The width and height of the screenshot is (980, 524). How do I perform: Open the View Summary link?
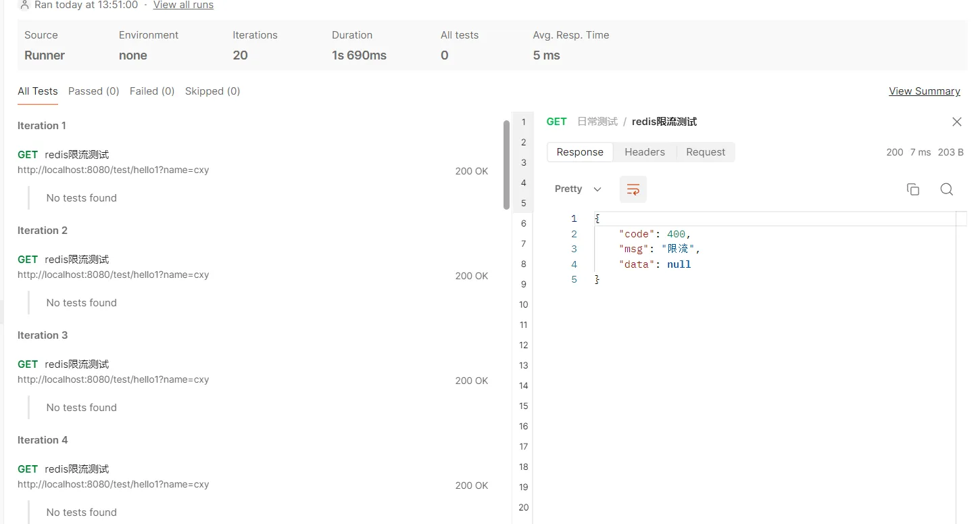pyautogui.click(x=924, y=91)
